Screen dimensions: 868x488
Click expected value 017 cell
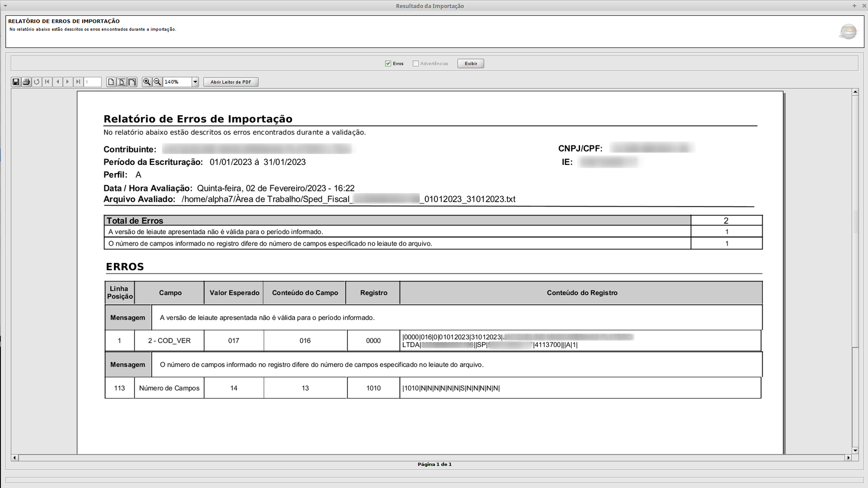click(234, 340)
